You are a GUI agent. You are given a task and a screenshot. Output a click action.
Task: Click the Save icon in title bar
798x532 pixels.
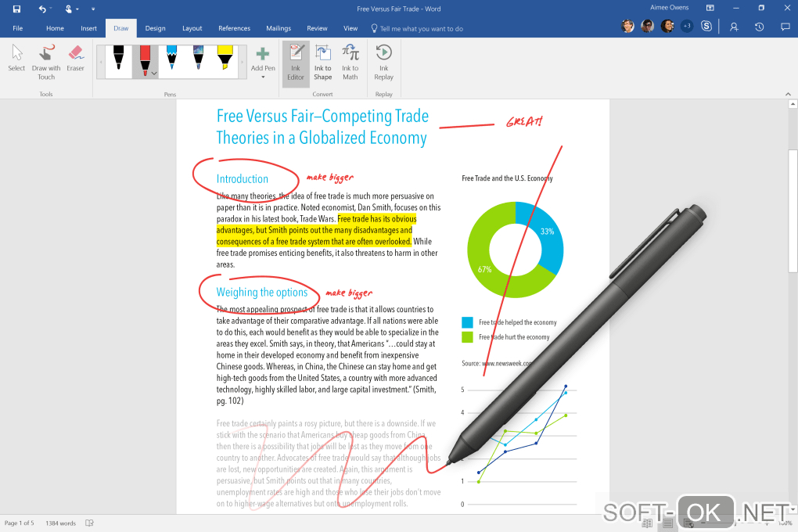point(16,9)
